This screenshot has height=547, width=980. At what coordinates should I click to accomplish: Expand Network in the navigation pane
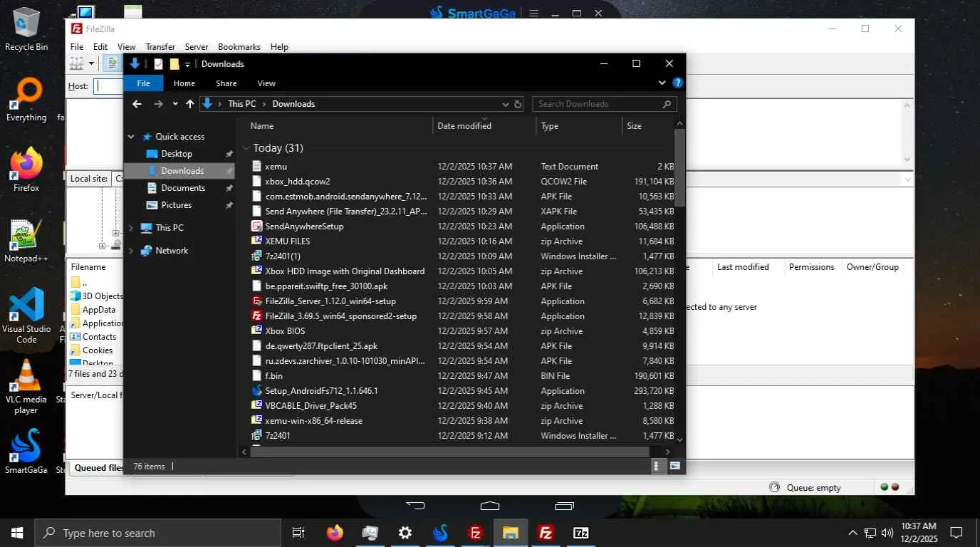131,251
